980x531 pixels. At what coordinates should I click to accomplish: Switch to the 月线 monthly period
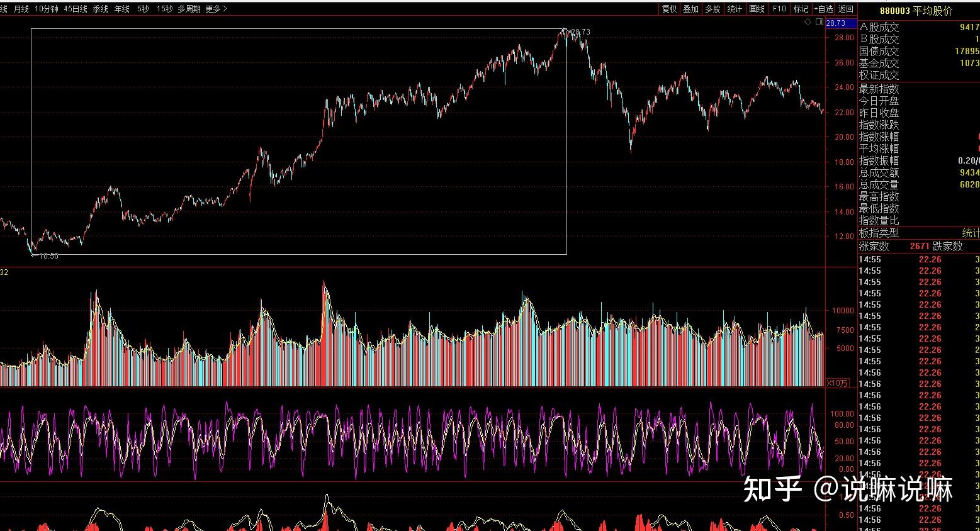21,9
